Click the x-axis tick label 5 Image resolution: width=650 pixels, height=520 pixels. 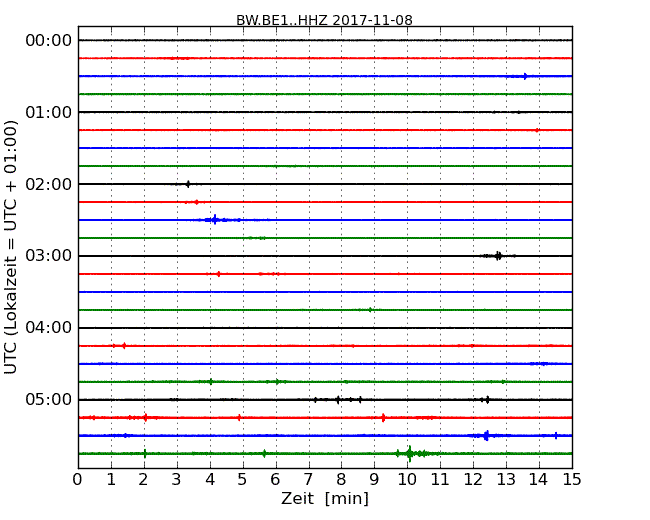pyautogui.click(x=242, y=480)
